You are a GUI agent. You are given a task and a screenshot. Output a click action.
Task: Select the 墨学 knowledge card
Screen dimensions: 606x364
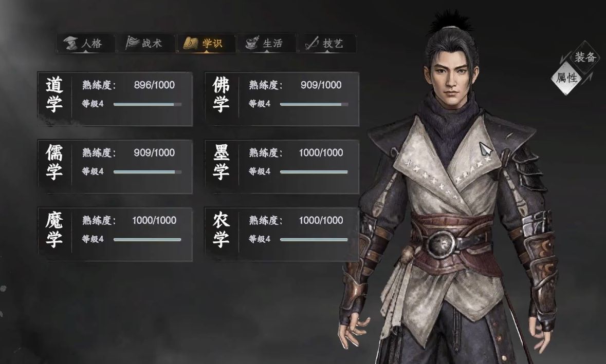click(282, 166)
